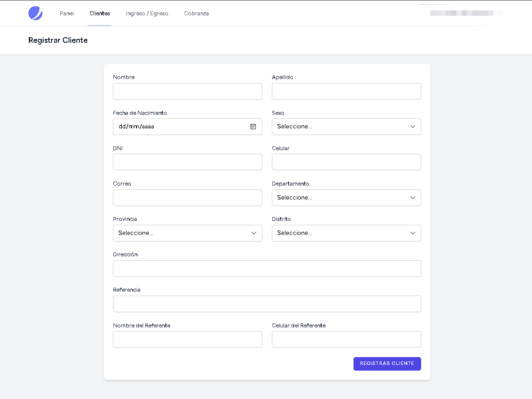Open the Ingreso / Egreso section
The image size is (532, 399).
coord(147,14)
